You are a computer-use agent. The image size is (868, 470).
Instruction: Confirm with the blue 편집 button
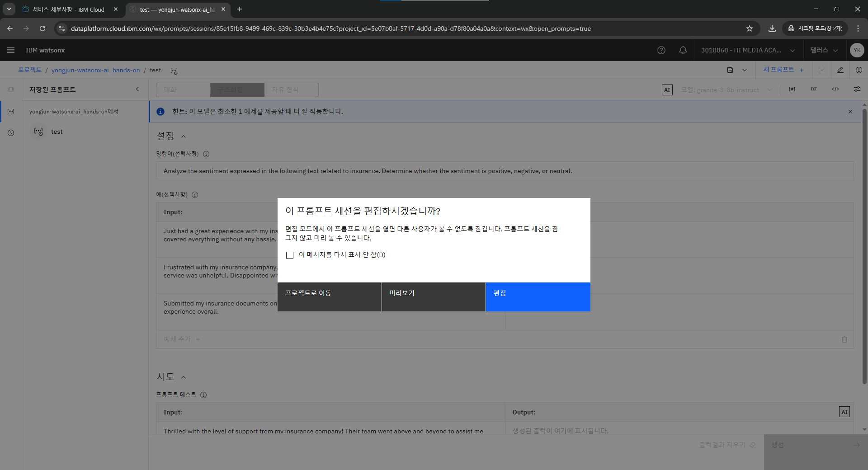pos(538,297)
